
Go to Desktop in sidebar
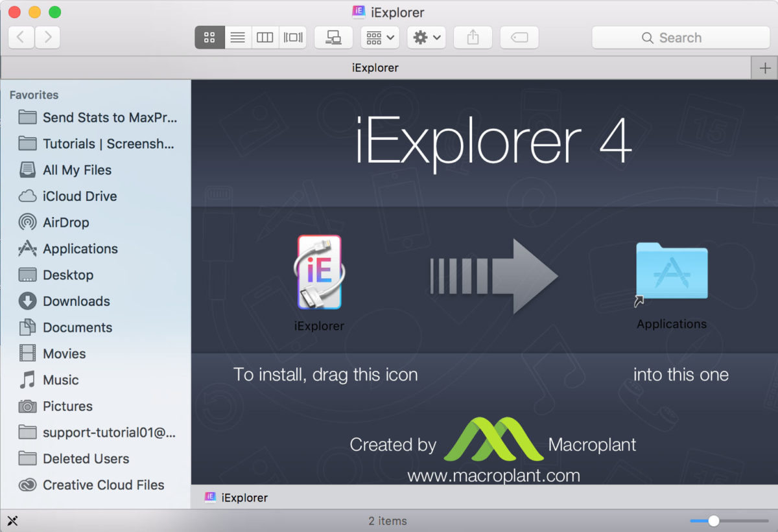[x=56, y=275]
